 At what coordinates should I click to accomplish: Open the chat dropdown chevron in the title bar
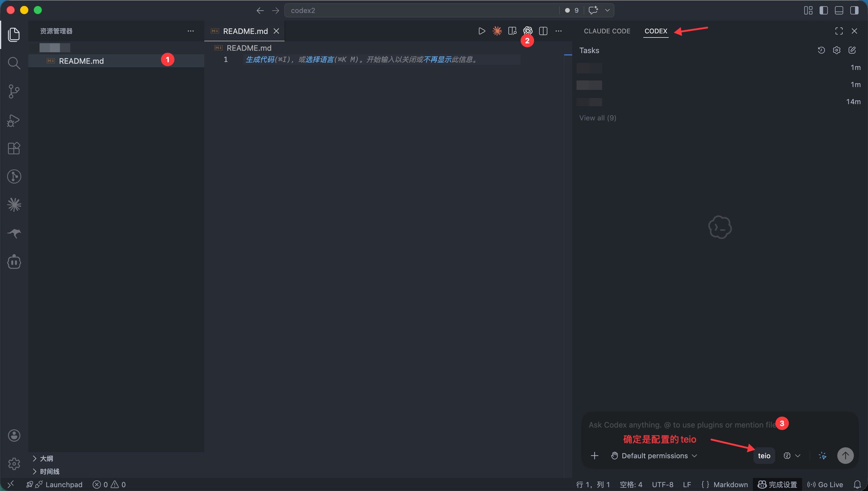(x=607, y=10)
